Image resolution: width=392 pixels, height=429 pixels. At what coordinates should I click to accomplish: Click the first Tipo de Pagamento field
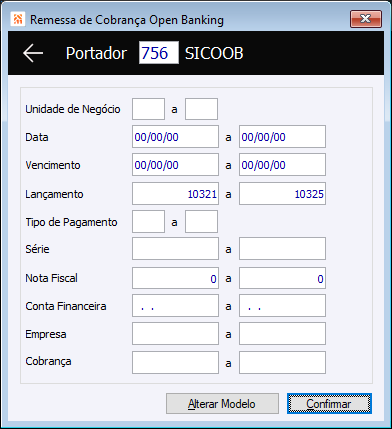(x=148, y=221)
